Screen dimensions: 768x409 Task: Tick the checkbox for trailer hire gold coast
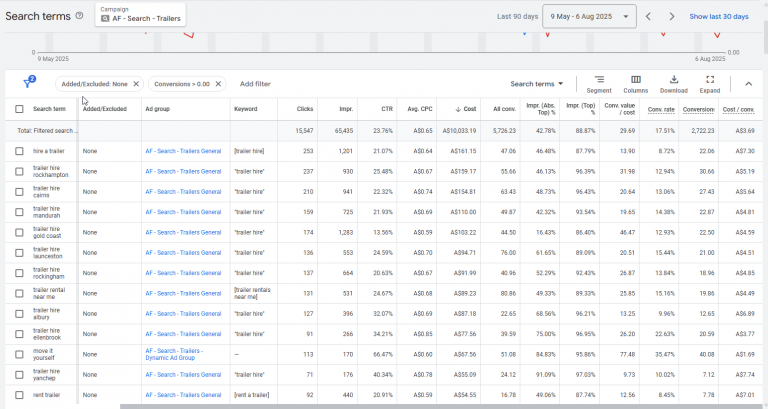click(x=19, y=232)
